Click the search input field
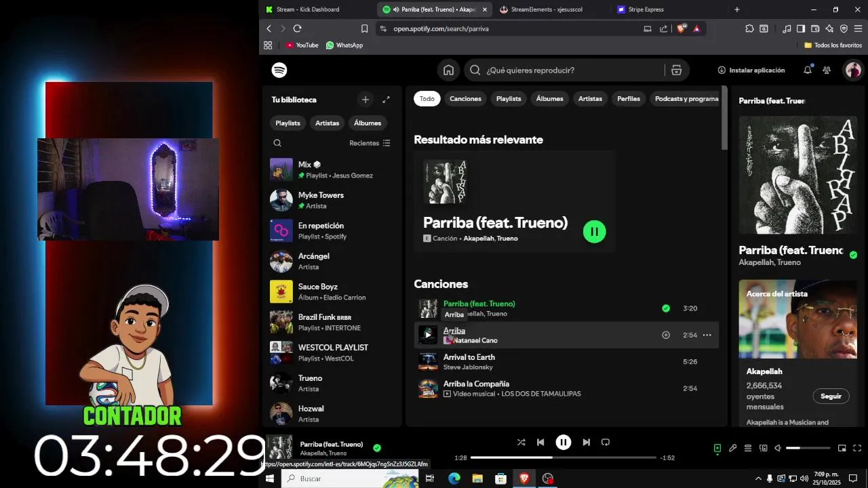The height and width of the screenshot is (488, 868). [574, 70]
